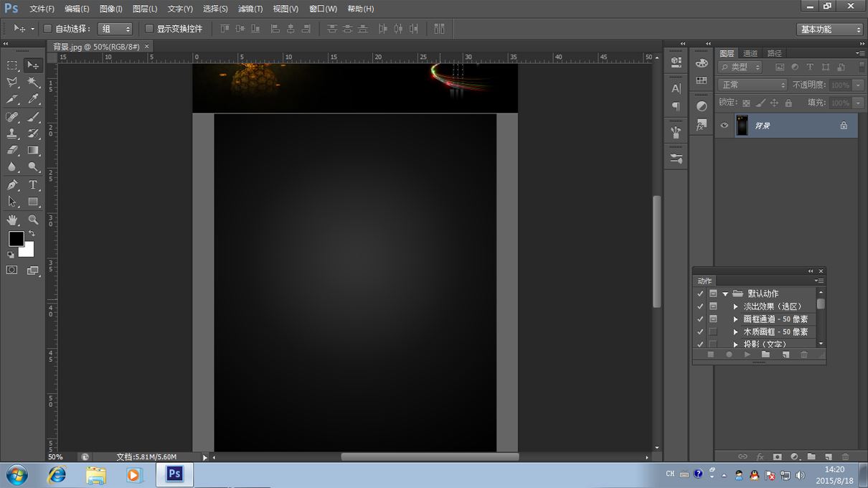
Task: Create a new layer in Layers panel
Action: (828, 456)
